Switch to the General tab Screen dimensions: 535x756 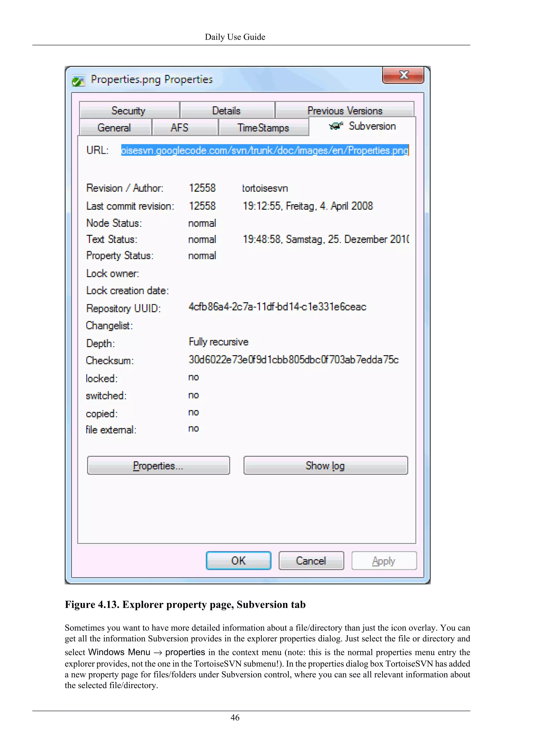pyautogui.click(x=115, y=127)
